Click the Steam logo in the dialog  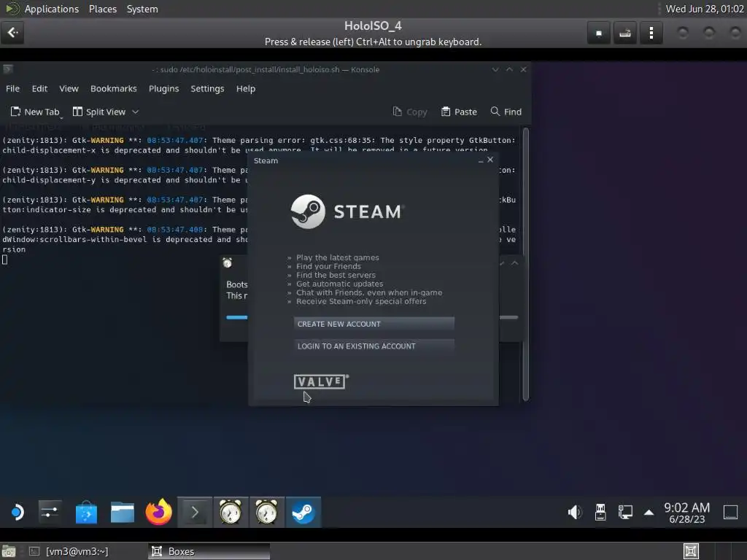coord(348,211)
